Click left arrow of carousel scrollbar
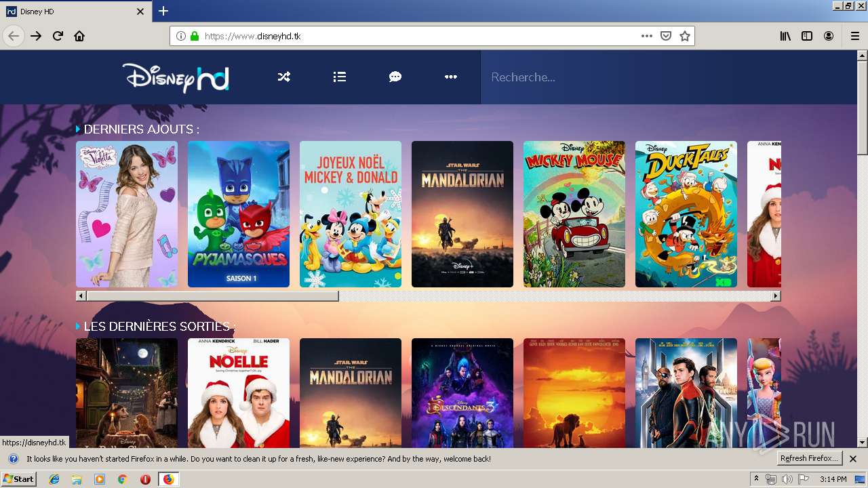This screenshot has width=868, height=488. [81, 296]
